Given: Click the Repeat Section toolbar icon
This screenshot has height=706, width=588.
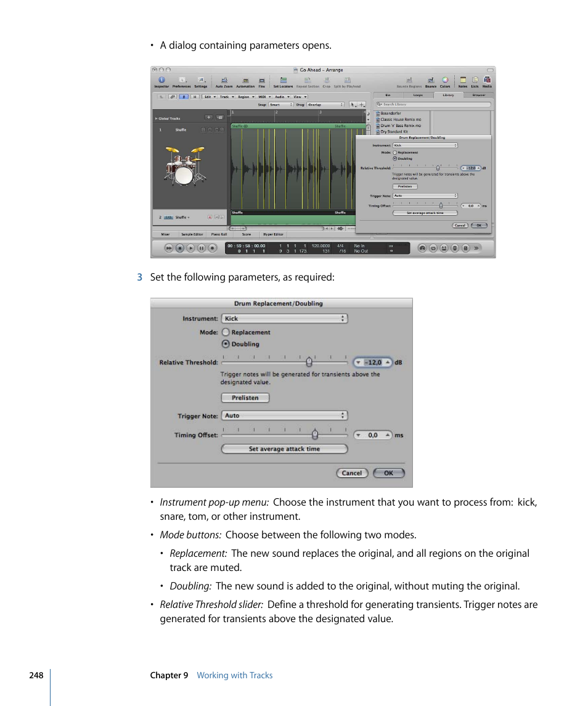Looking at the screenshot, I should click(308, 80).
